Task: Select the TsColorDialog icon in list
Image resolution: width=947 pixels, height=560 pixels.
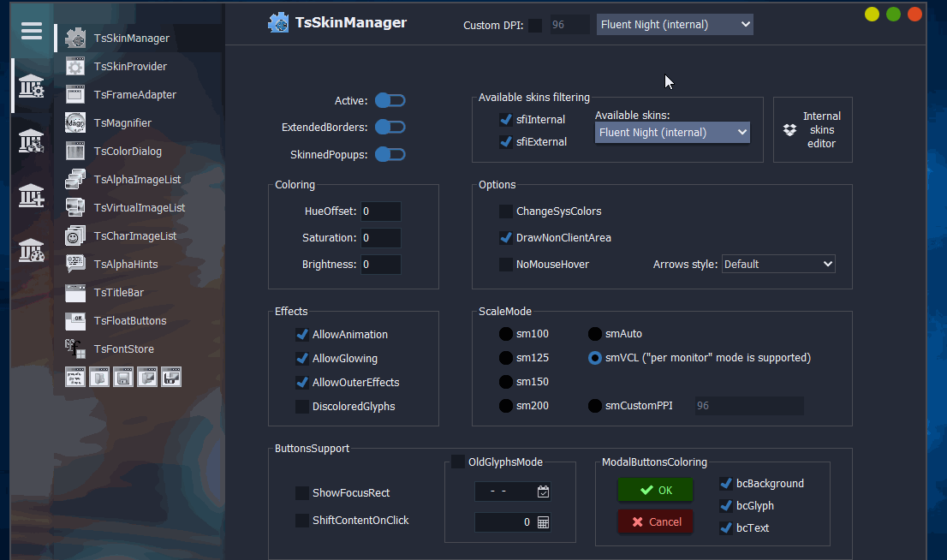Action: 75,151
